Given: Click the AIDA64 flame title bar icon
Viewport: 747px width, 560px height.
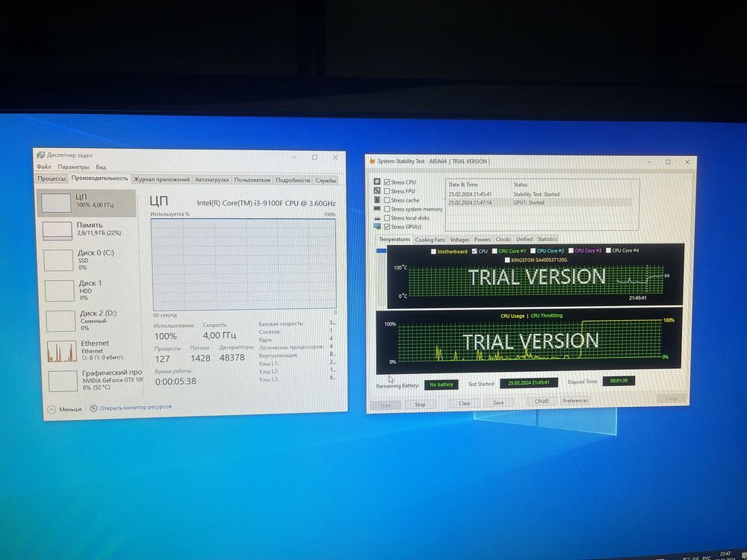Looking at the screenshot, I should [372, 161].
